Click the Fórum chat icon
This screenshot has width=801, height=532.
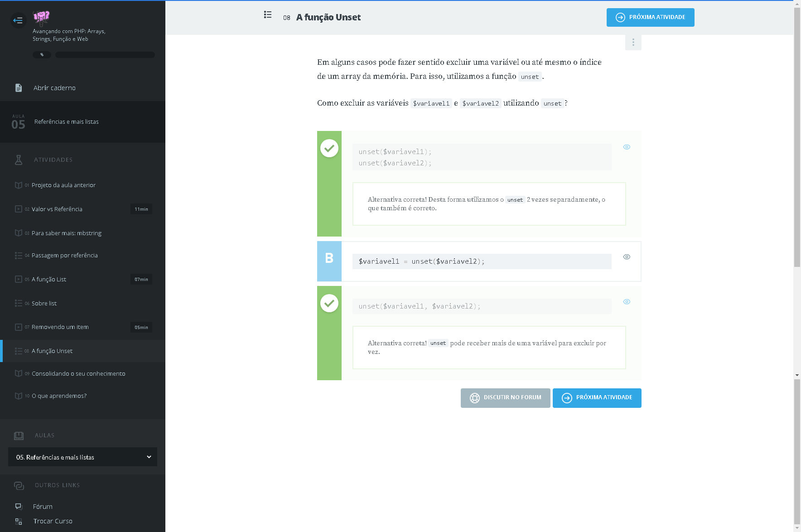(x=19, y=507)
